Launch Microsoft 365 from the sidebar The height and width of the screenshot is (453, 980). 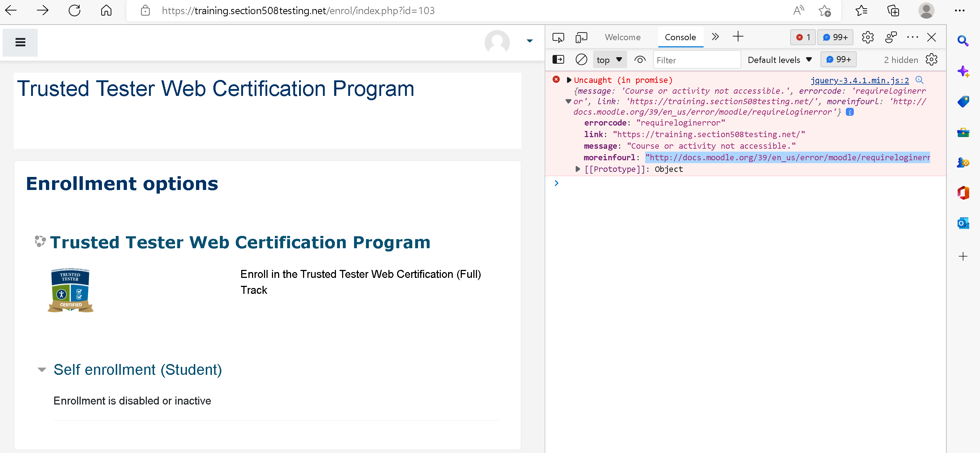[x=963, y=193]
